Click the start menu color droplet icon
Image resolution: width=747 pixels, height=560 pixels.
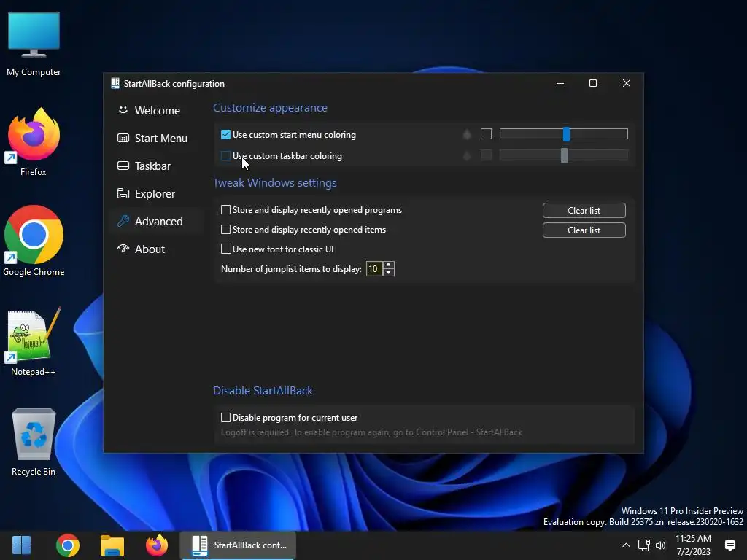[467, 135]
